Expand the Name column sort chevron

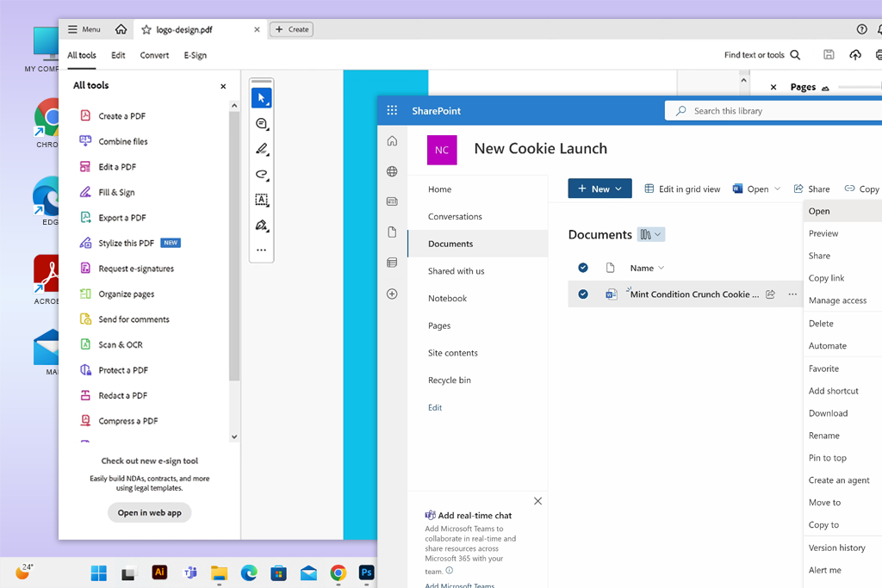point(661,268)
